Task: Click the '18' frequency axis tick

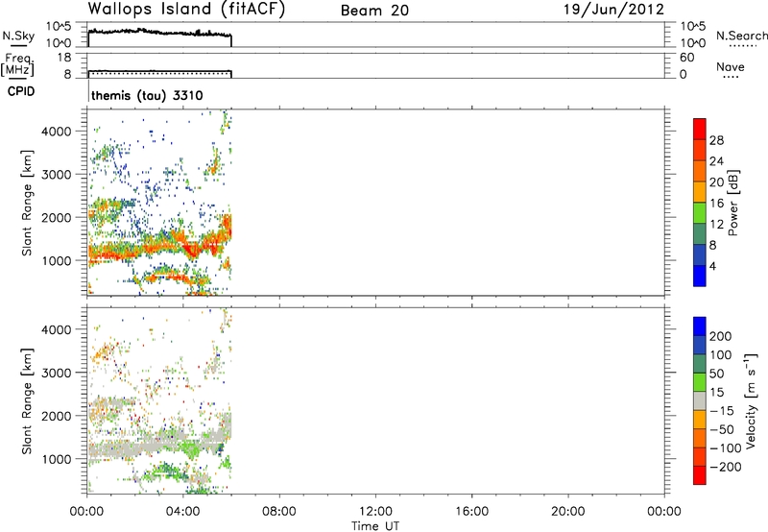Action: [x=64, y=58]
